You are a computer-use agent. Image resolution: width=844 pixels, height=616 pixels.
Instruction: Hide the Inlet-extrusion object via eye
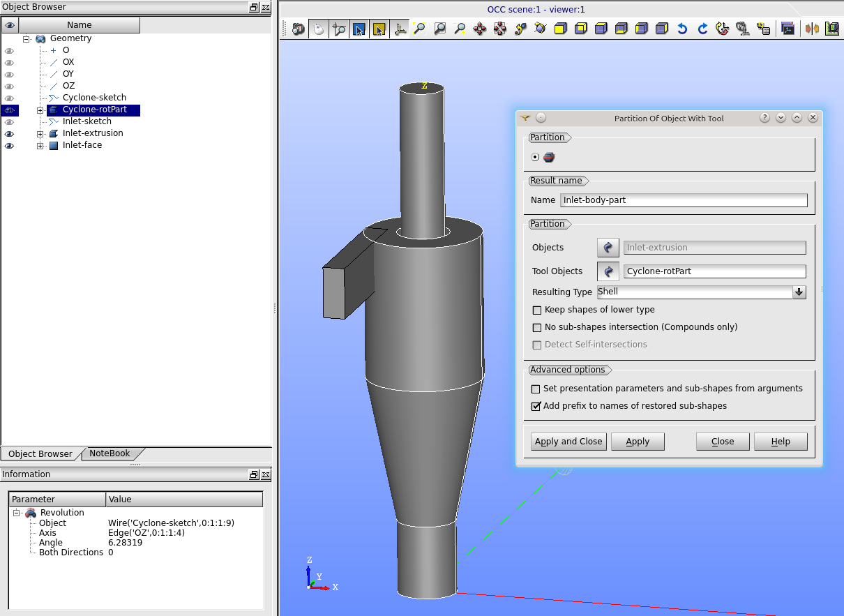pos(10,133)
